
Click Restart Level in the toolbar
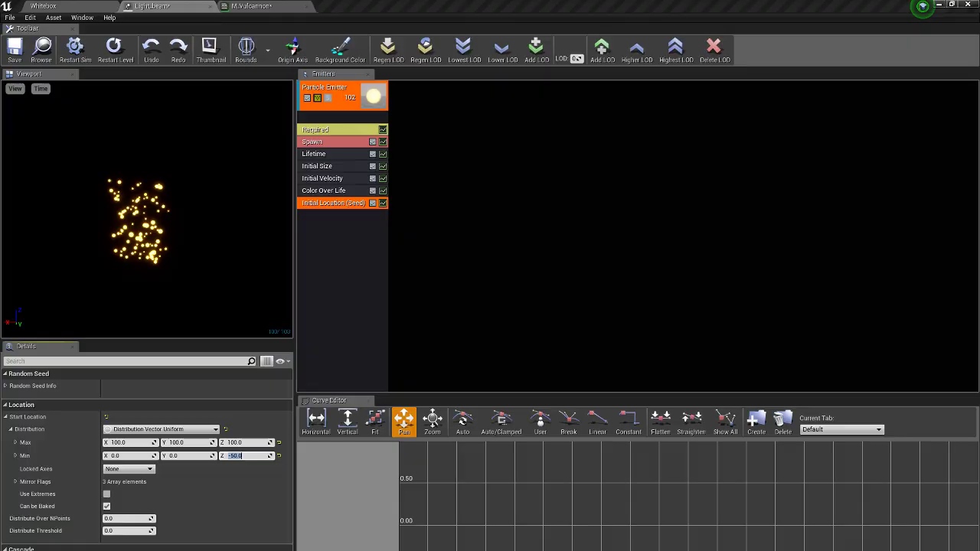[116, 51]
